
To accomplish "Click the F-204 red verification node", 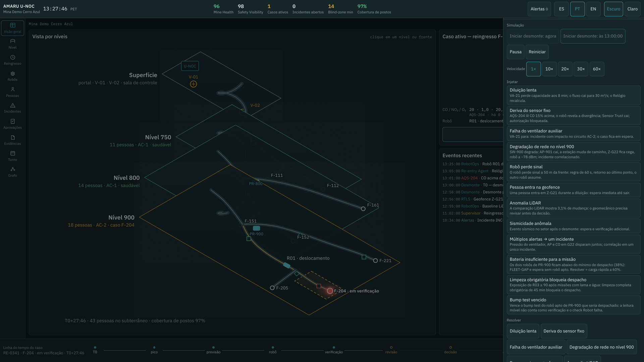I will click(x=330, y=291).
